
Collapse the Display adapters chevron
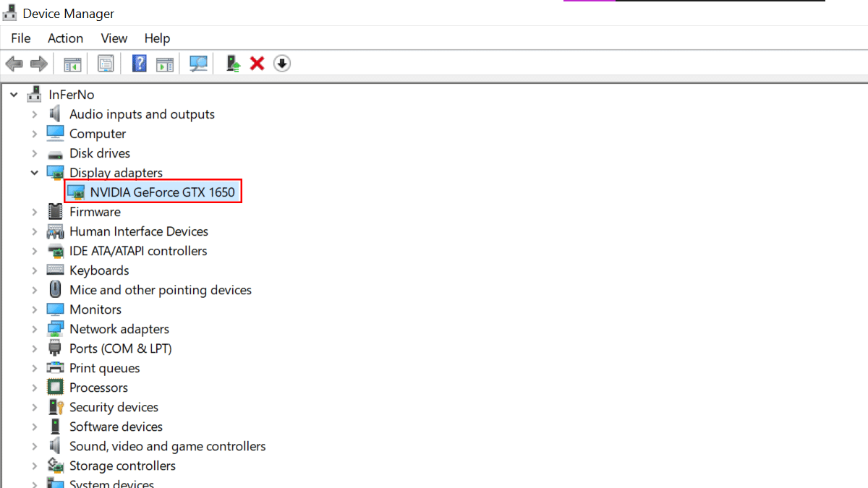34,173
